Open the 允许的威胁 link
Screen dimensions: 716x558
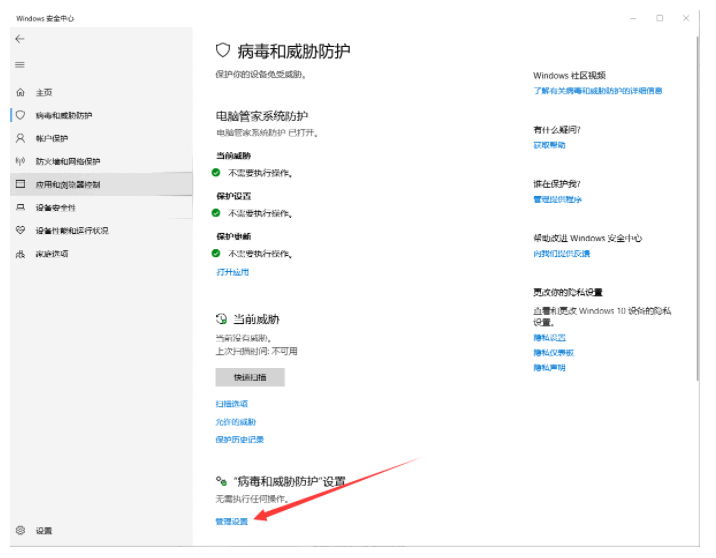pyautogui.click(x=236, y=422)
